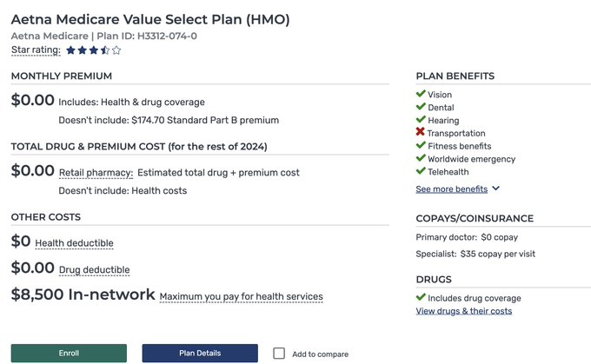Click the Vision benefit green checkmark
The height and width of the screenshot is (364, 591).
pyautogui.click(x=421, y=94)
